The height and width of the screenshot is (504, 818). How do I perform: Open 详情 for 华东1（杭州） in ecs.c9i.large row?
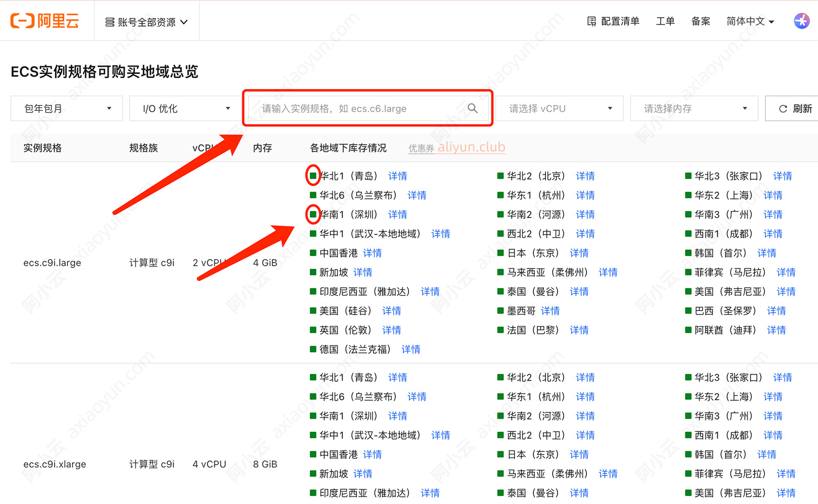click(585, 195)
